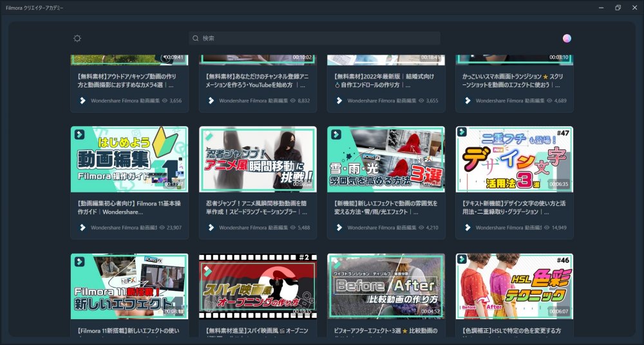Click the eye icon next to 4,210
Screen dimensions: 644x345
pos(421,227)
